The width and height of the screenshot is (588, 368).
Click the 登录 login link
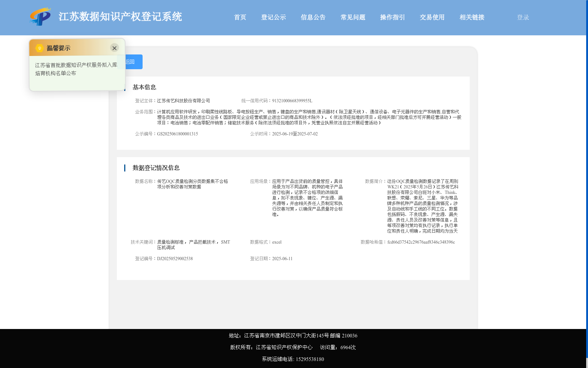click(523, 17)
